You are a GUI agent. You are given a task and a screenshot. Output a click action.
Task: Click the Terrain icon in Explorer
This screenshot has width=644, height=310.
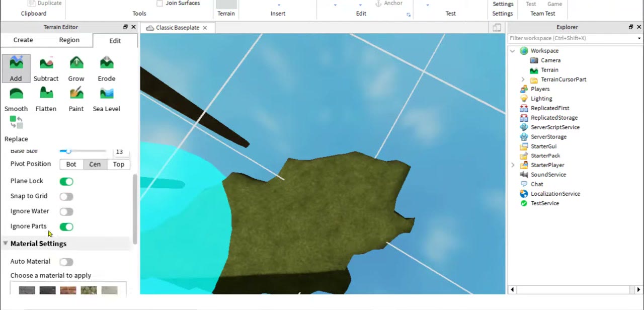534,70
